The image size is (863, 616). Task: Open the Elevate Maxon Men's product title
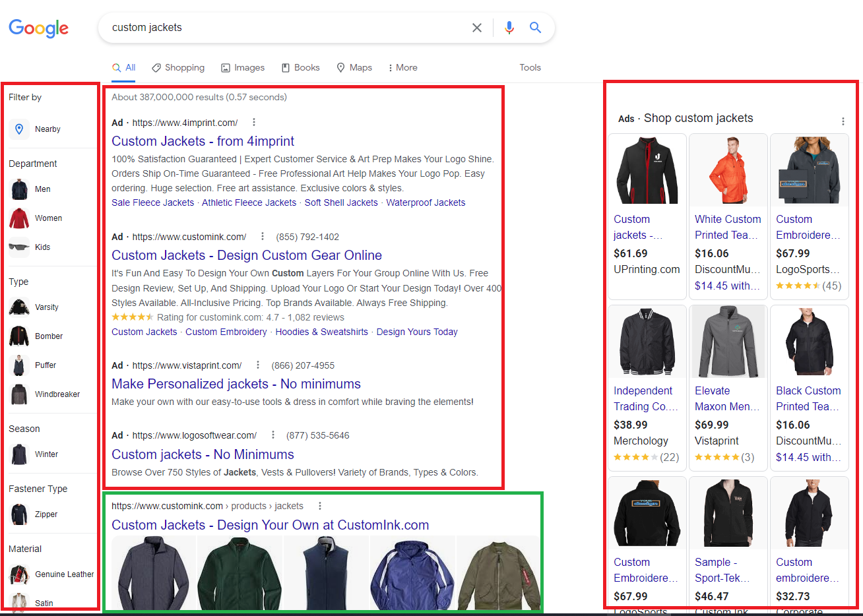pos(727,398)
